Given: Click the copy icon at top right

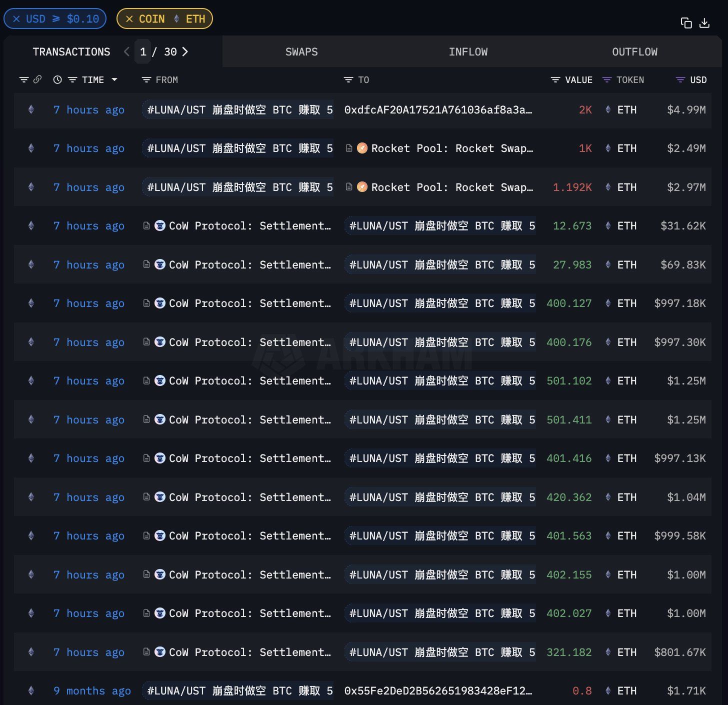Looking at the screenshot, I should pyautogui.click(x=685, y=22).
